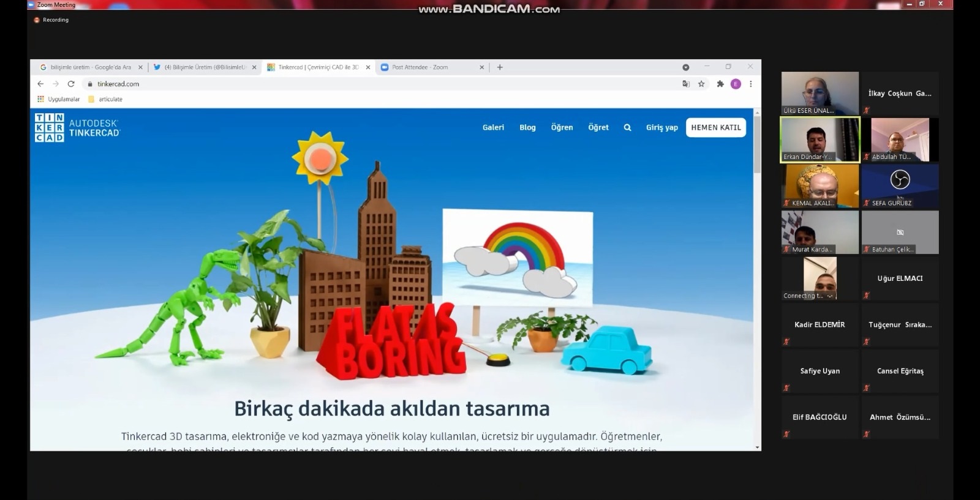This screenshot has height=500, width=980.
Task: Bookmark this page with the star icon
Action: point(702,84)
